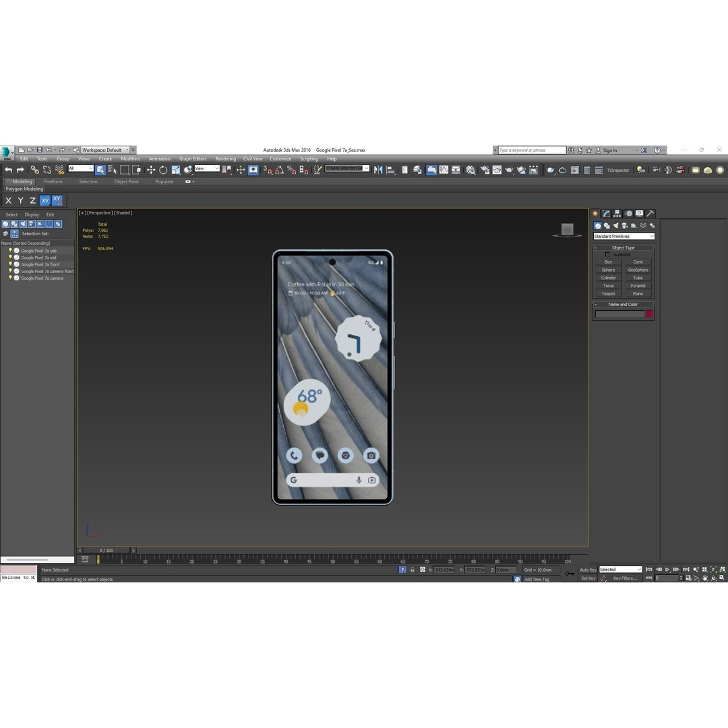Switch to the Object Paint ribbon tab
Screen dimensions: 728x728
(126, 181)
